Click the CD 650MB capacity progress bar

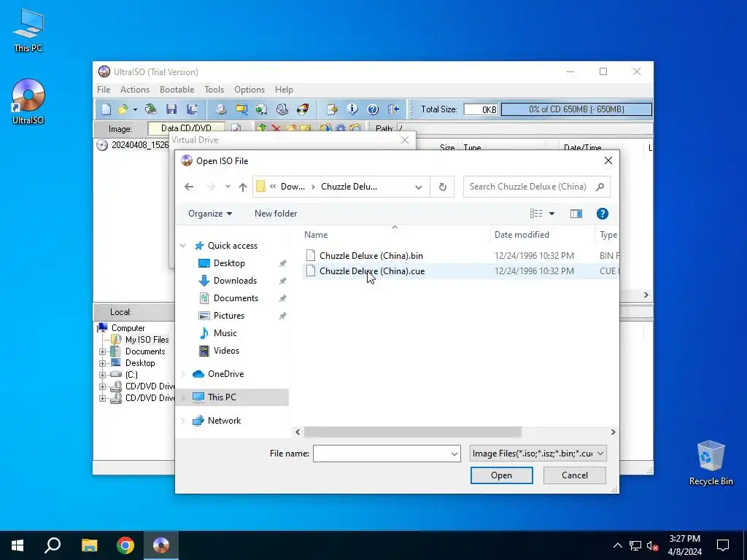[x=576, y=109]
